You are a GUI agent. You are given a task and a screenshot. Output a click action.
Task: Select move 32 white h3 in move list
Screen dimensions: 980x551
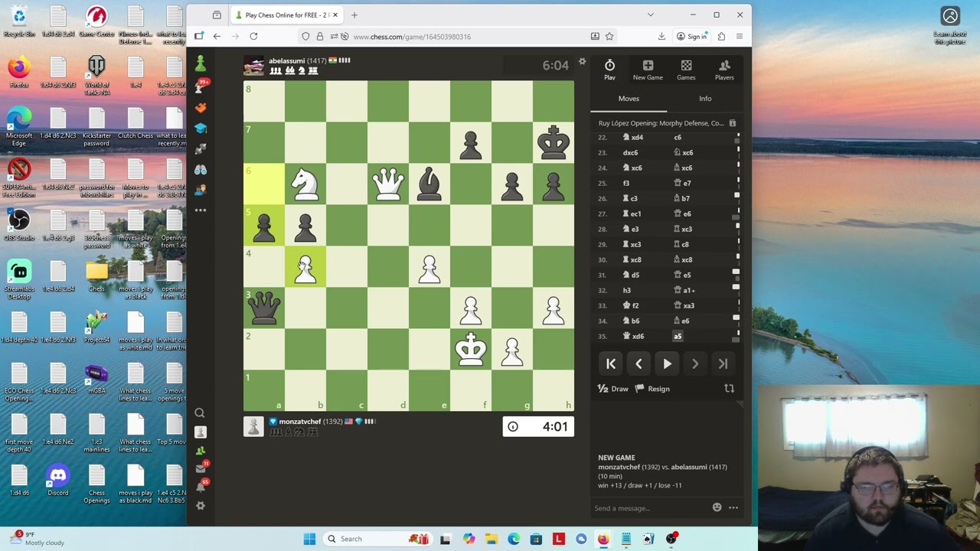tap(626, 290)
